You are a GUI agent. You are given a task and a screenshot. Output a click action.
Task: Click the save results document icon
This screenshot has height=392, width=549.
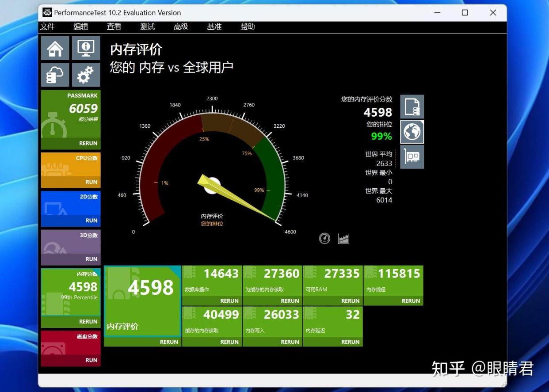point(412,107)
